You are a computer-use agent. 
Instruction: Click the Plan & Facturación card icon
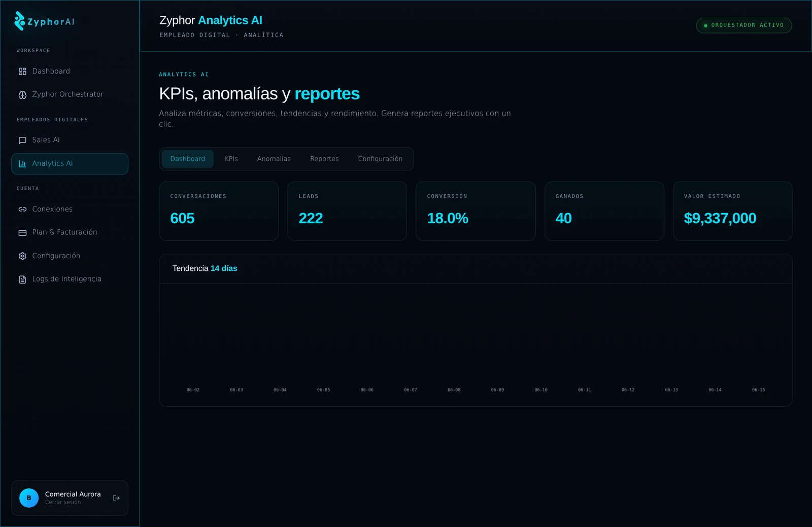(x=22, y=233)
